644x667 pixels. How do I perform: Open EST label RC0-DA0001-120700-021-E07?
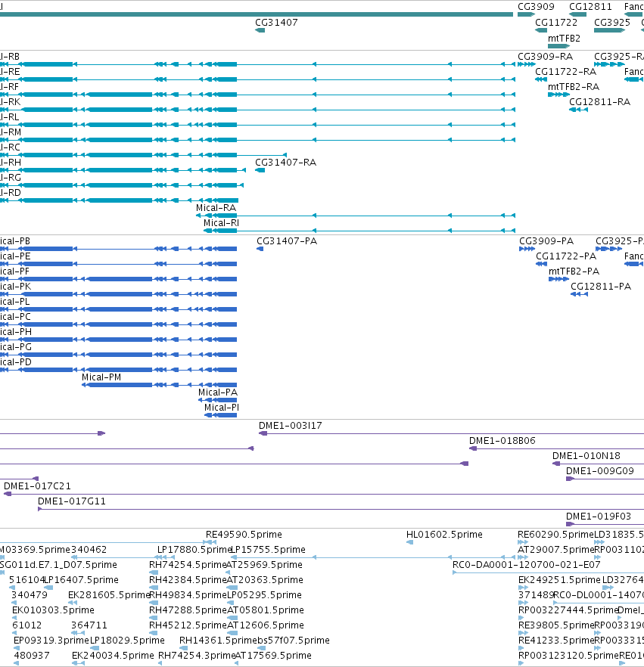pos(526,565)
